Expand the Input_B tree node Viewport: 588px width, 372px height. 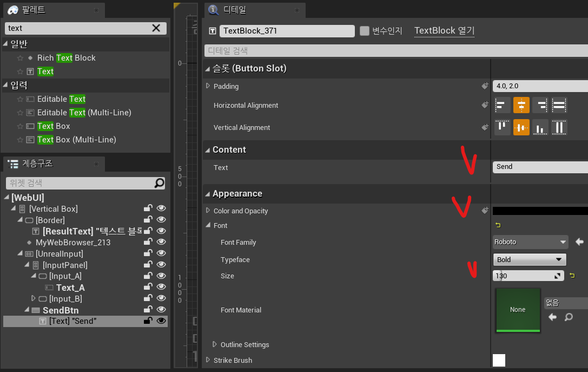click(x=34, y=299)
